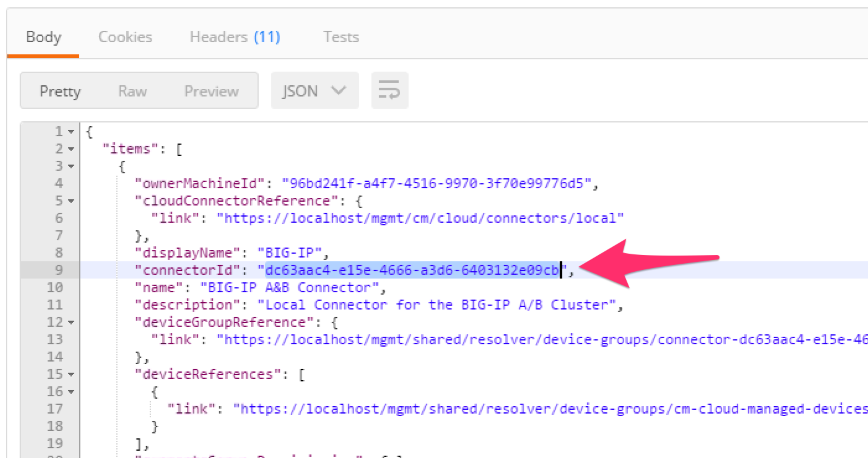Switch to the Tests tab
The width and height of the screenshot is (868, 458).
341,37
